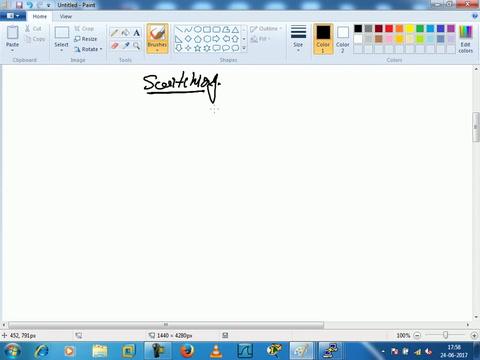
Task: Open Edit colors dialog
Action: pos(465,39)
